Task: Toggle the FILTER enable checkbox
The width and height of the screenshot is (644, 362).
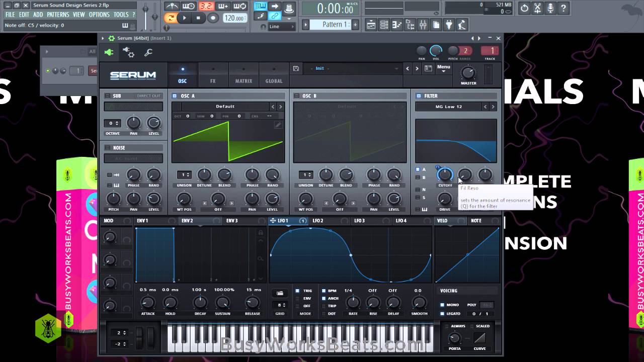Action: (x=419, y=96)
